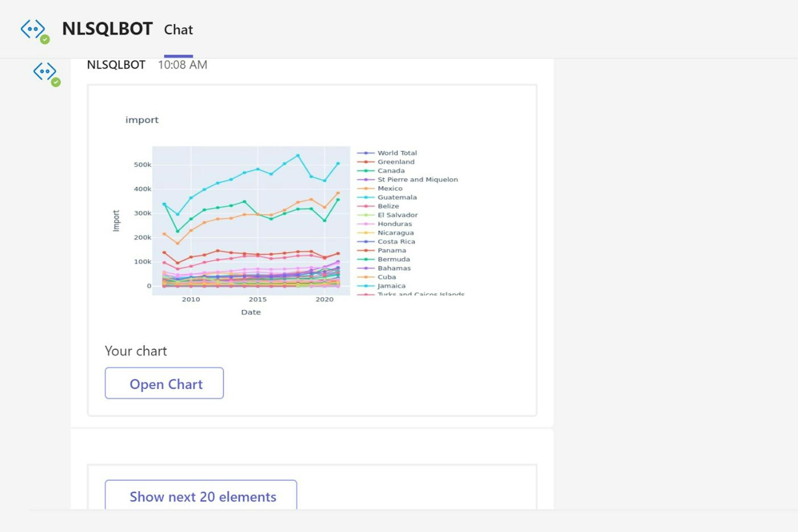Click the Bermuda legend marker
The image size is (798, 532).
366,259
